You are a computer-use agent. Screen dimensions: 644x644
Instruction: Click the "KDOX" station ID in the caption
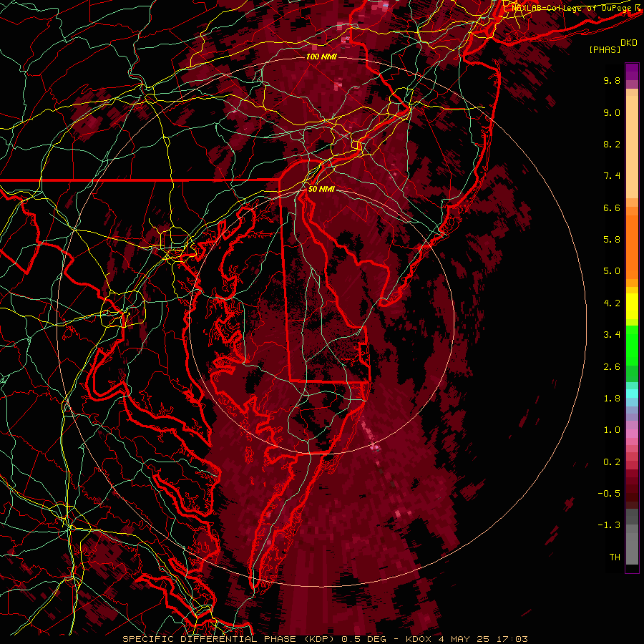coord(419,639)
